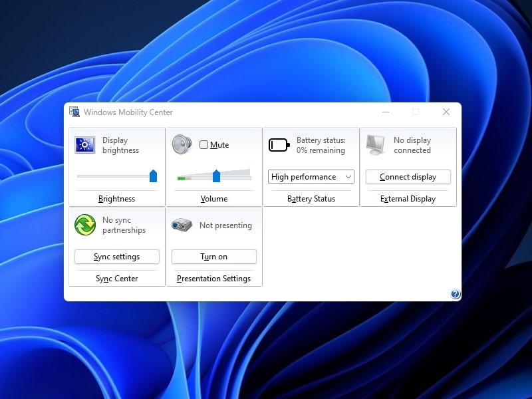Click the display brightness sun icon
The width and height of the screenshot is (532, 399).
click(85, 145)
